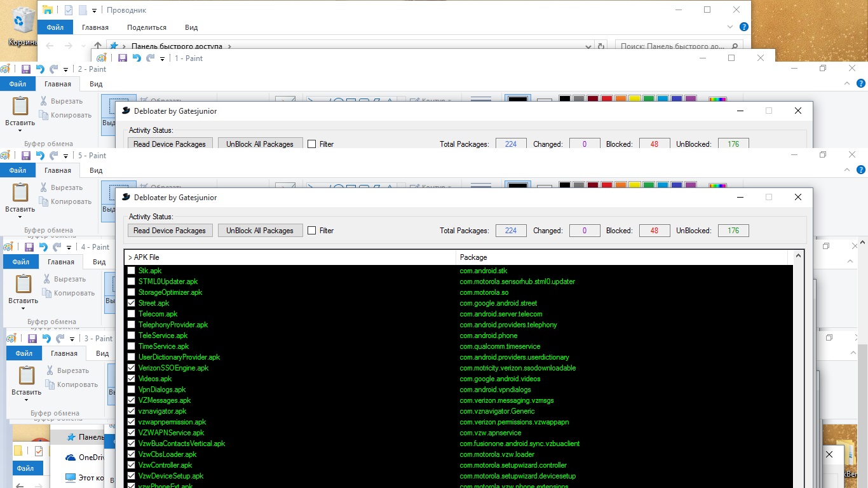
Task: Click the Package column header
Action: pyautogui.click(x=622, y=257)
